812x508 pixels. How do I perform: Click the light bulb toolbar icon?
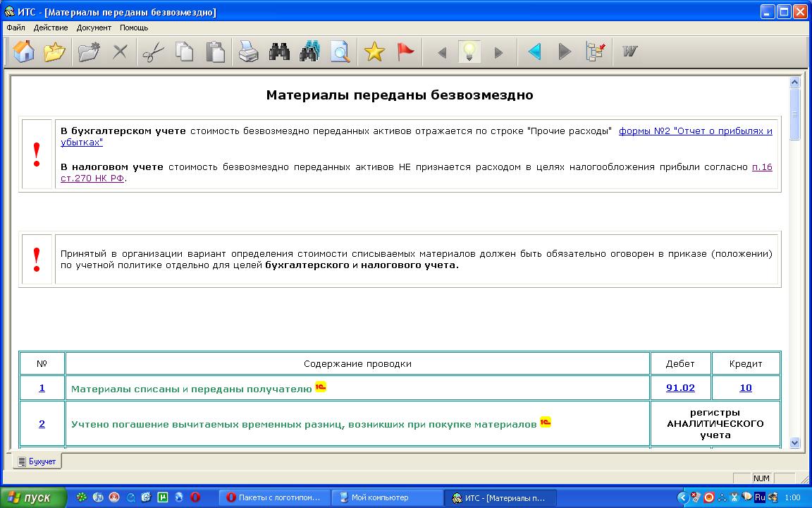tap(469, 52)
